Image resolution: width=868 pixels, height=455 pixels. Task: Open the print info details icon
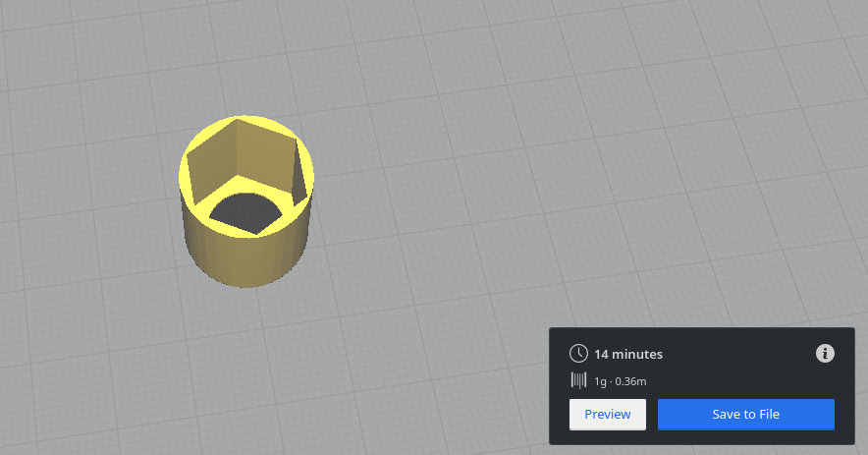(x=825, y=353)
